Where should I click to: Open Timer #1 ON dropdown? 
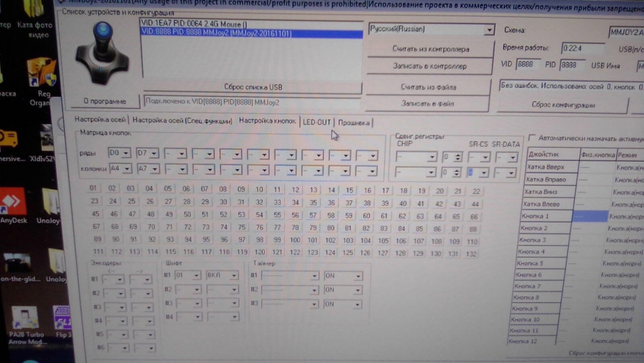tap(343, 276)
